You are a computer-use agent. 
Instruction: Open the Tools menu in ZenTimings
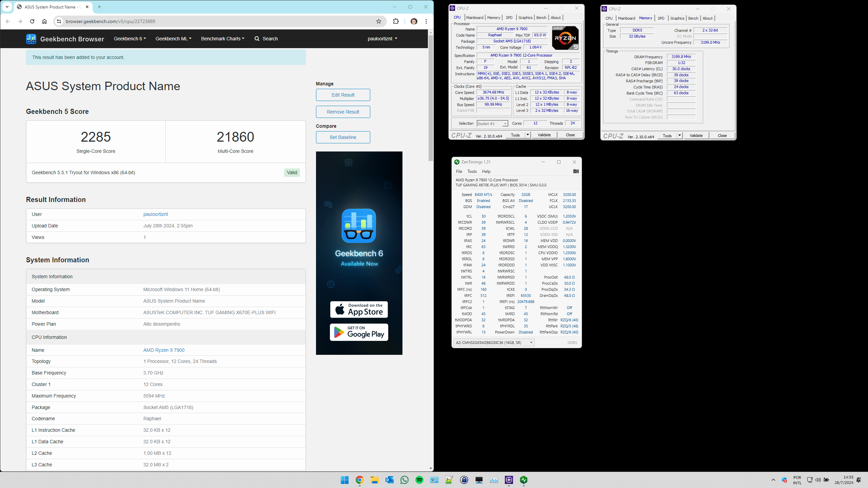472,171
